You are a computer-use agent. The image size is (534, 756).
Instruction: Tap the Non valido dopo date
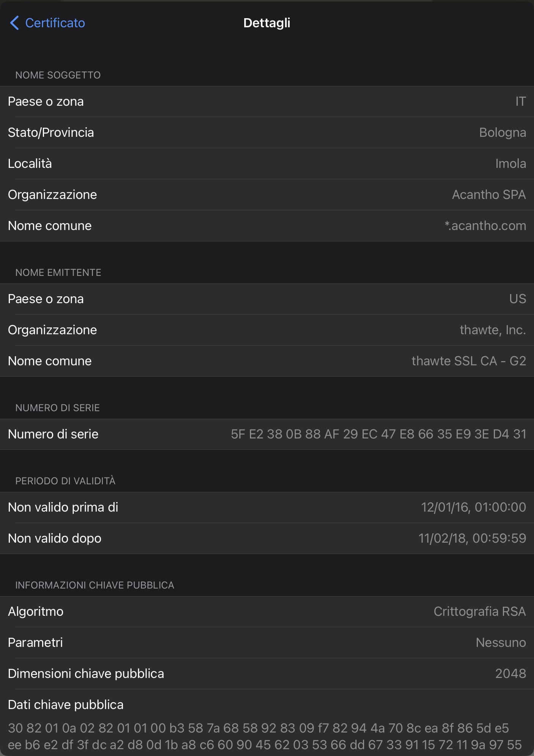[472, 538]
